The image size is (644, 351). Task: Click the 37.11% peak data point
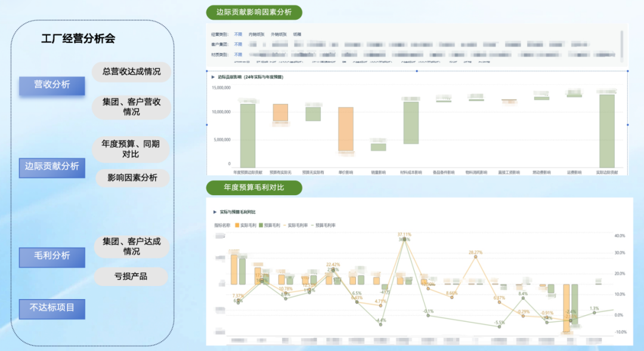point(404,239)
